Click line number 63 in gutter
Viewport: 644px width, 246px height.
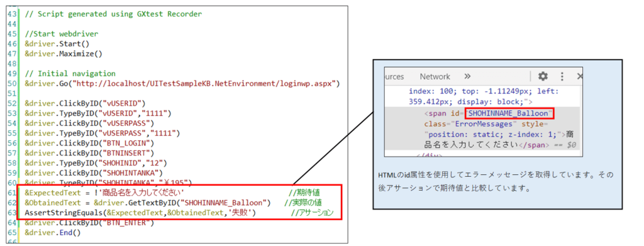(11, 213)
